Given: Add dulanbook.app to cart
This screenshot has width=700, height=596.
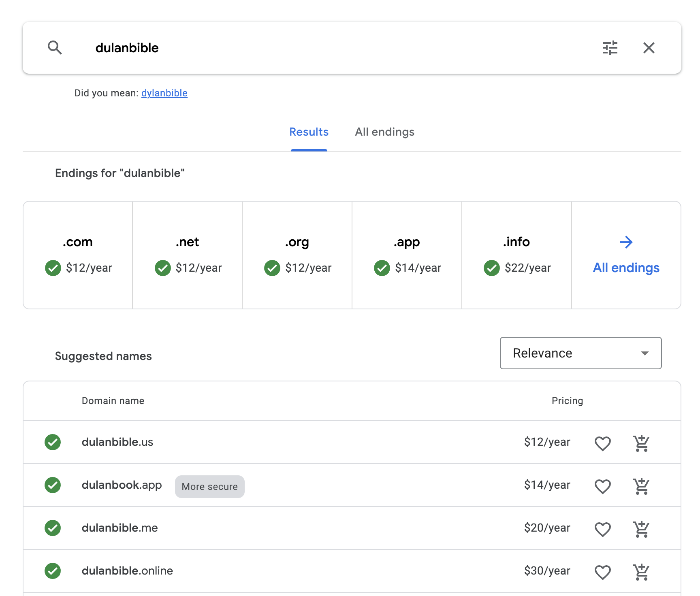Looking at the screenshot, I should [641, 486].
